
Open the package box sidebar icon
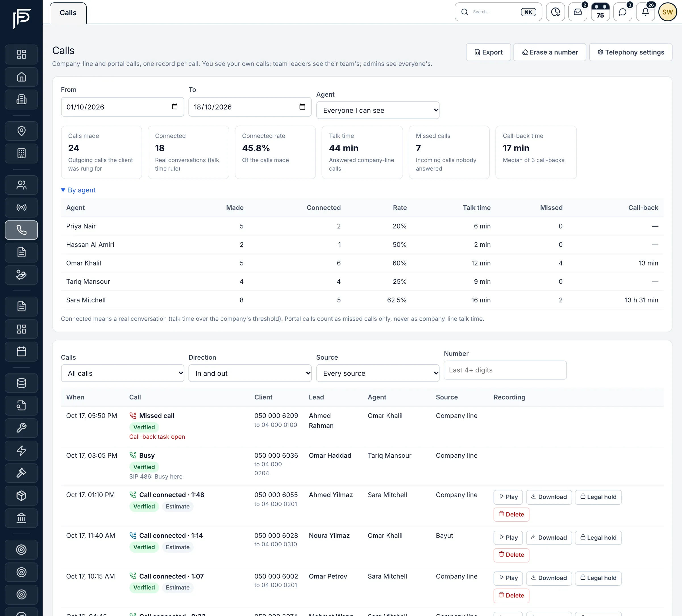21,495
